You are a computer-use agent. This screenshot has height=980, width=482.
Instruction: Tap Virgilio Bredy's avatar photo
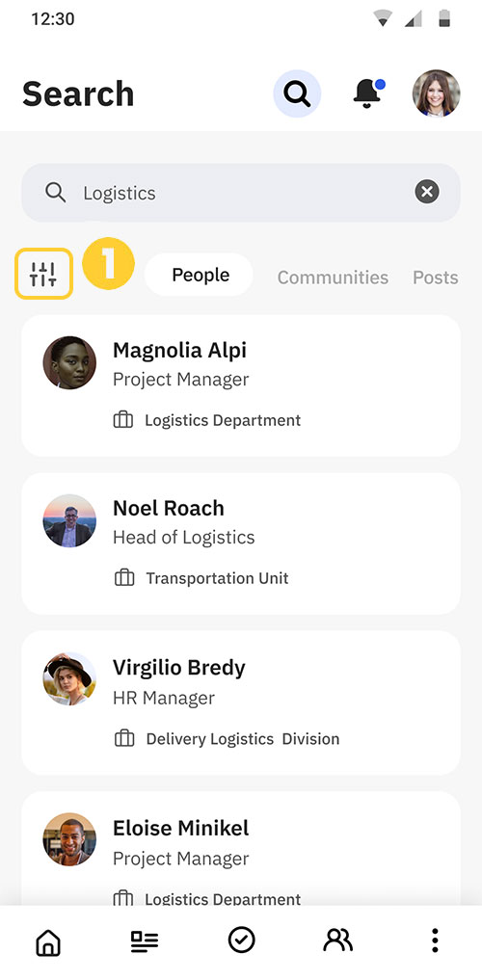(x=69, y=678)
